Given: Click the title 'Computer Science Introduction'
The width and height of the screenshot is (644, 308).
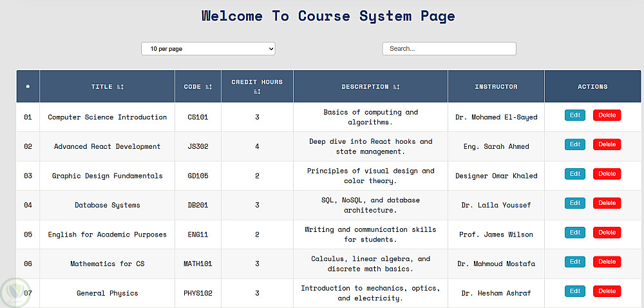Looking at the screenshot, I should tap(107, 117).
